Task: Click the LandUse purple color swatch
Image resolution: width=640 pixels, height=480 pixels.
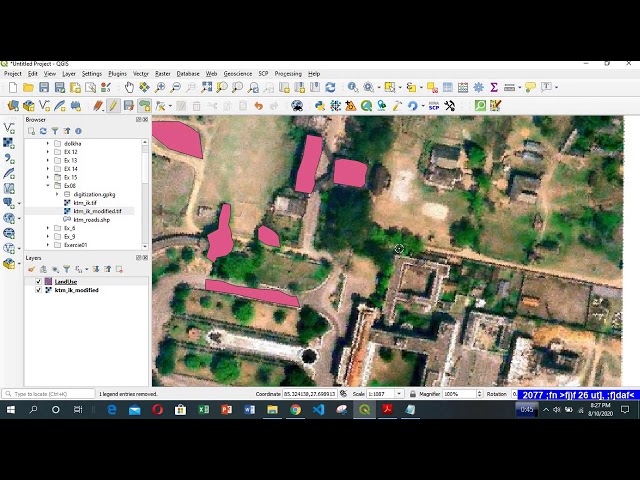Action: (x=48, y=282)
